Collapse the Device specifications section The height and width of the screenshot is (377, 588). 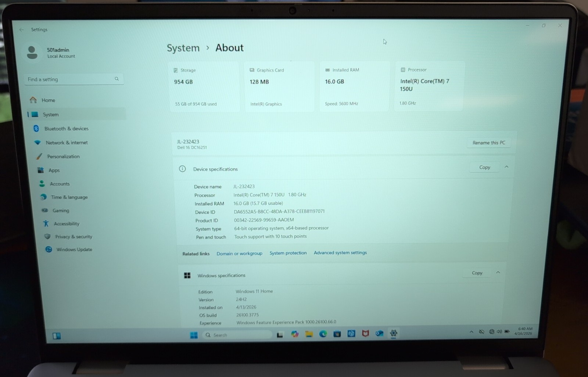point(506,167)
